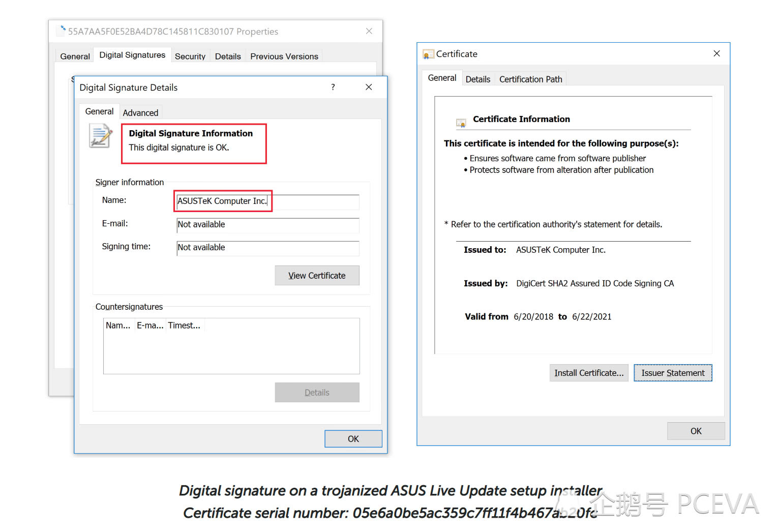This screenshot has width=777, height=532.
Task: Go to the Previous Versions tab
Action: point(284,56)
